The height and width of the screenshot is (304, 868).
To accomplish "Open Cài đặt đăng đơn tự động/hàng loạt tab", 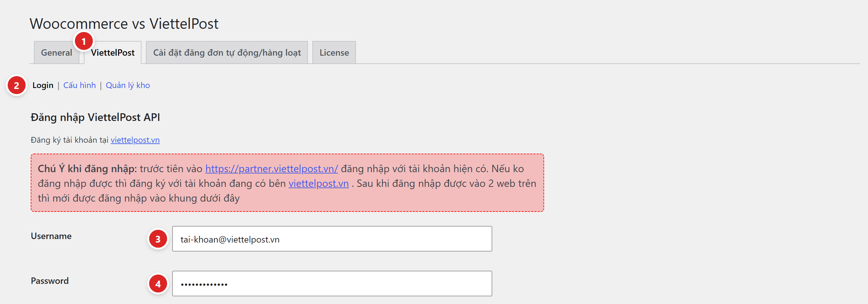I will click(227, 52).
